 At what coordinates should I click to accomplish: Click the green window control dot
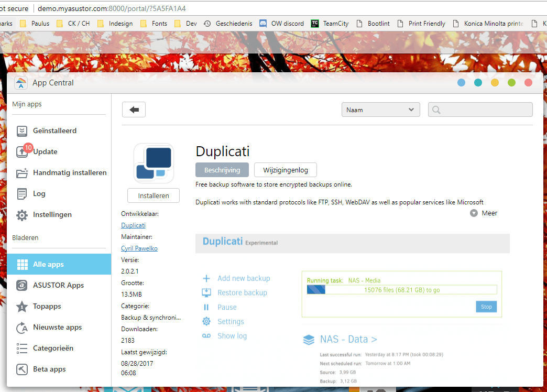point(511,83)
